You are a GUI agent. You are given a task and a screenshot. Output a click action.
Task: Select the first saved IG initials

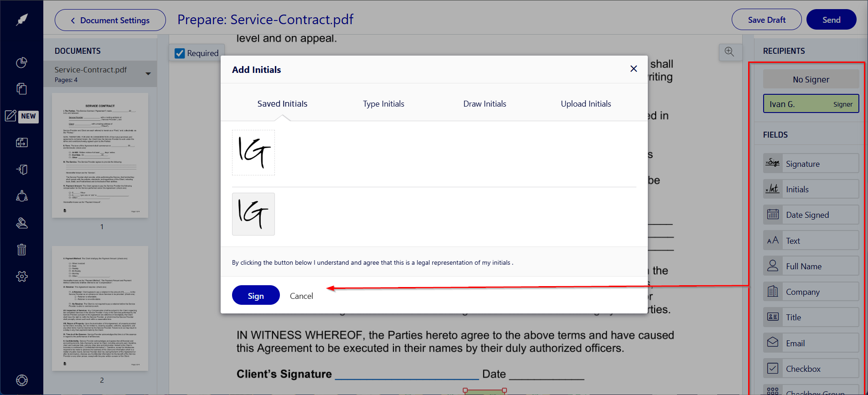tap(253, 153)
